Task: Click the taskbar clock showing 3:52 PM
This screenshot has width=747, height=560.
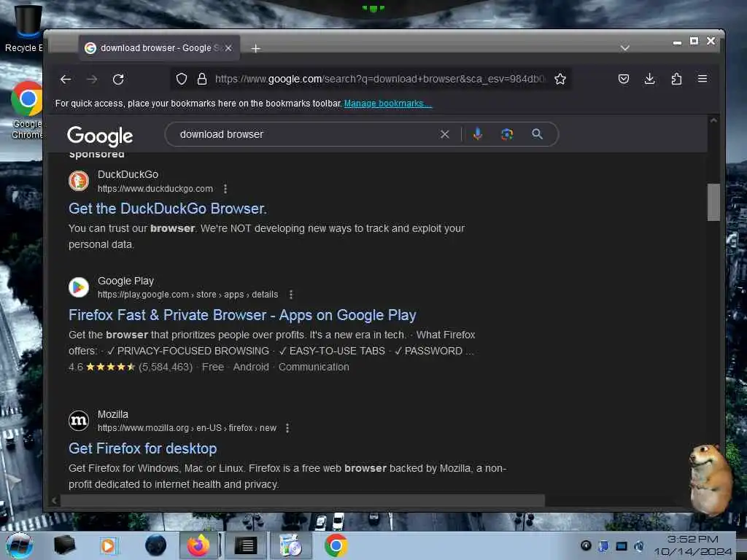Action: coord(693,545)
